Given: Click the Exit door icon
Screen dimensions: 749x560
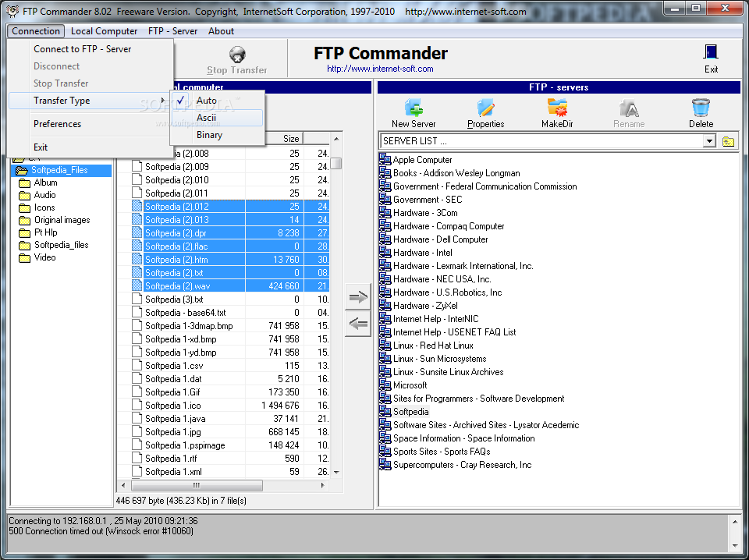Looking at the screenshot, I should click(x=711, y=51).
